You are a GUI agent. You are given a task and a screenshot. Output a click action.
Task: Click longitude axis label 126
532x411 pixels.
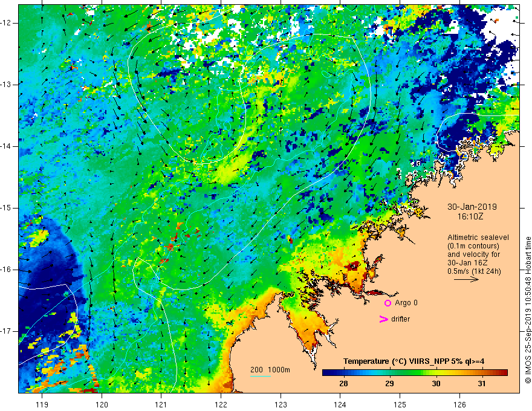pos(459,404)
